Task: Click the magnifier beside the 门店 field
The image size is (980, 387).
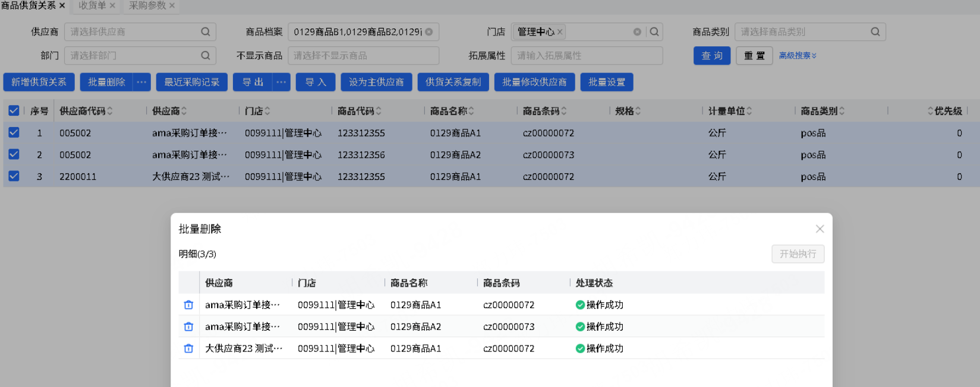Action: [x=654, y=32]
